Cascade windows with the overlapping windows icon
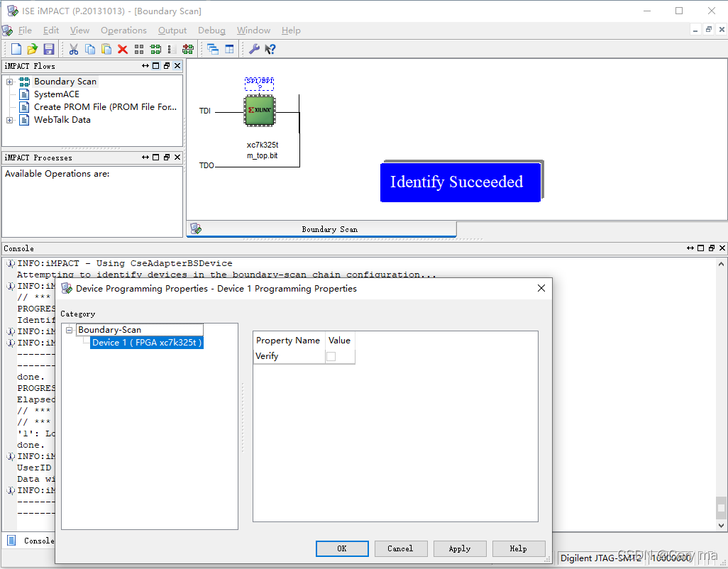This screenshot has width=728, height=569. [213, 49]
